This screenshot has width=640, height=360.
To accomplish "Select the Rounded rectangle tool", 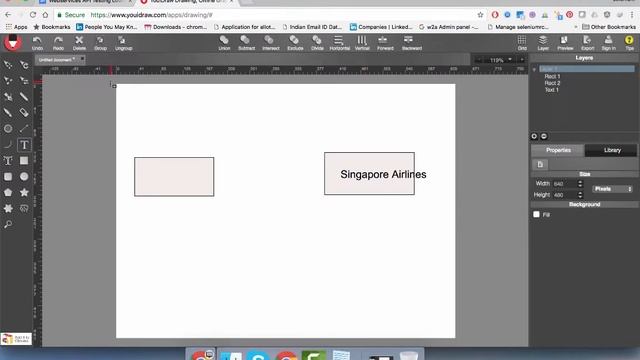I will (8, 177).
